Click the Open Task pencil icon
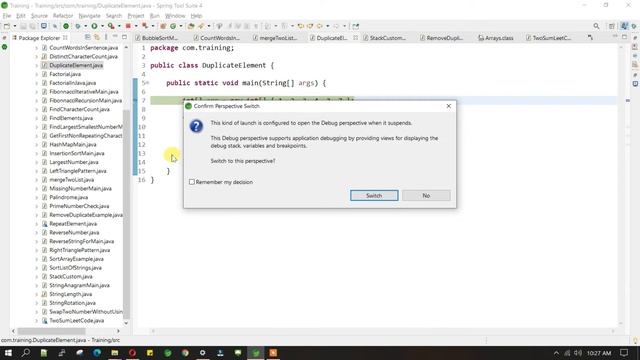This screenshot has height=360, width=640. tap(201, 26)
